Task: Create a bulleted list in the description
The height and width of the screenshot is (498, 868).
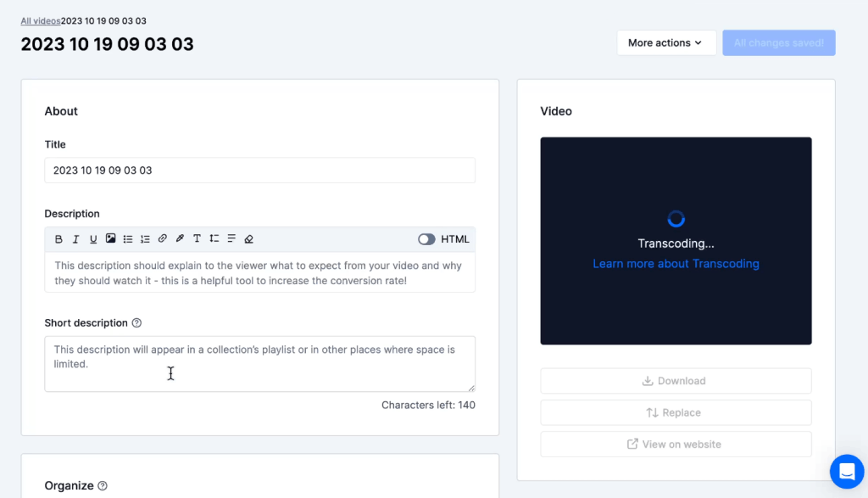Action: pos(128,238)
